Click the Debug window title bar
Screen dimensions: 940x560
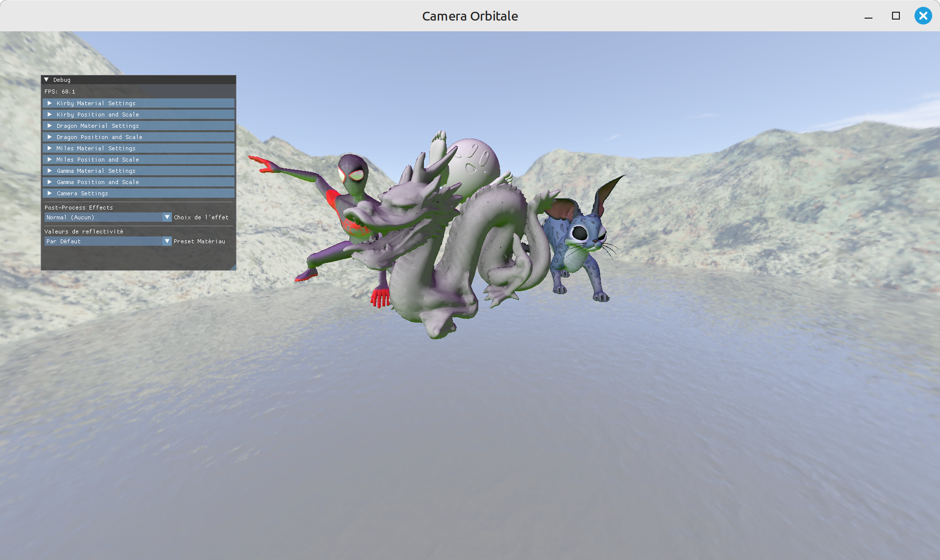[139, 80]
